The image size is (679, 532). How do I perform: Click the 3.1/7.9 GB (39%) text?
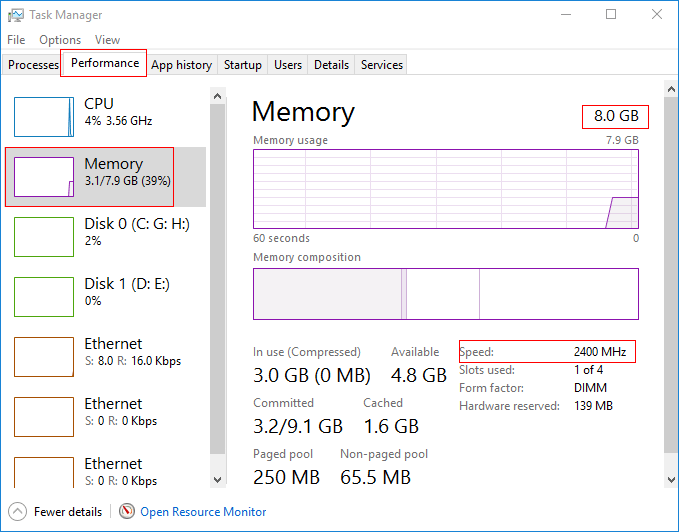click(x=127, y=181)
